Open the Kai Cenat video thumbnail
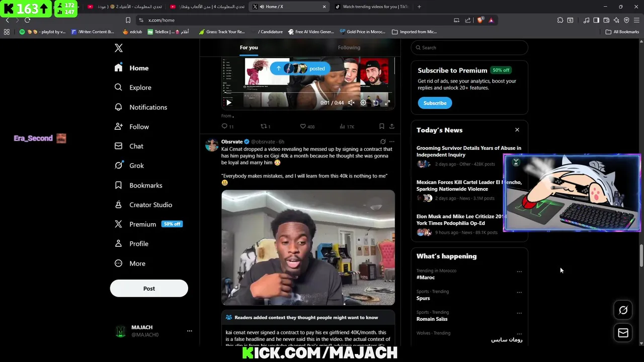The image size is (644, 362). click(x=308, y=248)
